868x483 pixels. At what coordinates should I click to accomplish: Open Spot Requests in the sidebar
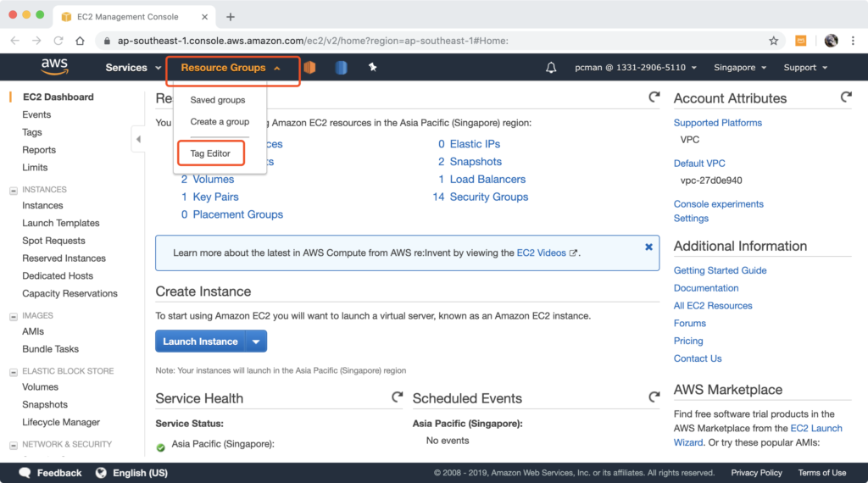pos(53,241)
